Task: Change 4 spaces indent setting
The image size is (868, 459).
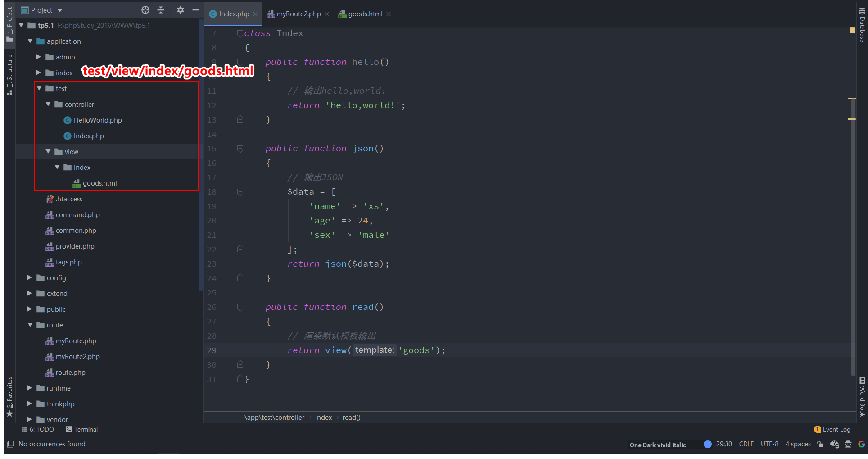Action: [x=798, y=444]
